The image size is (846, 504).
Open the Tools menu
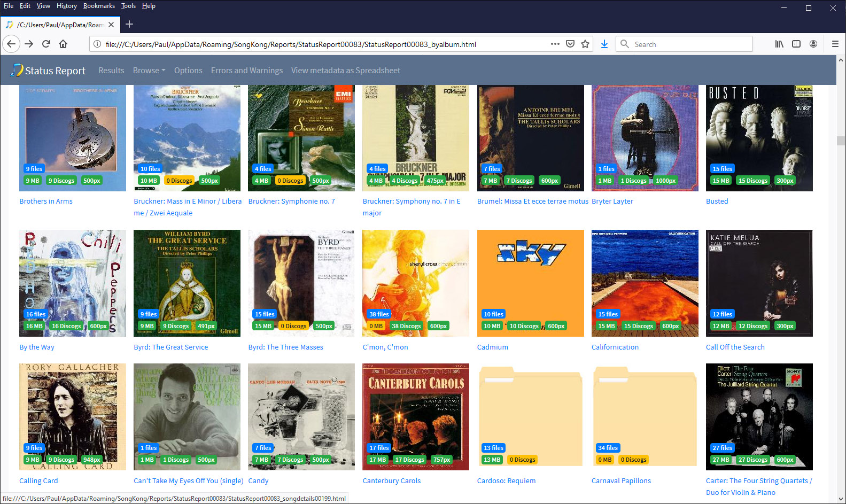click(x=128, y=6)
